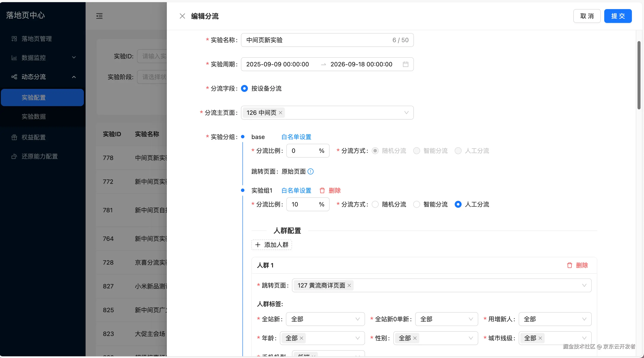Click the 按设备分流 radio button

[244, 88]
